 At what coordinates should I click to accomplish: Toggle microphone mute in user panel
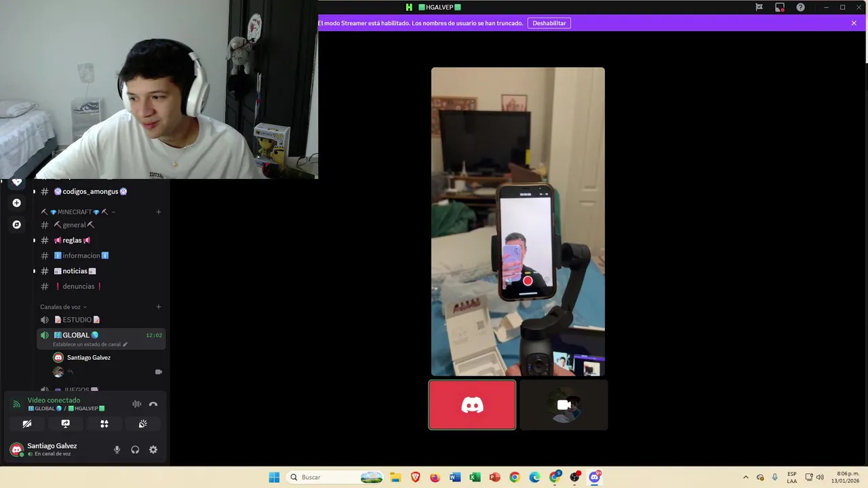(117, 449)
